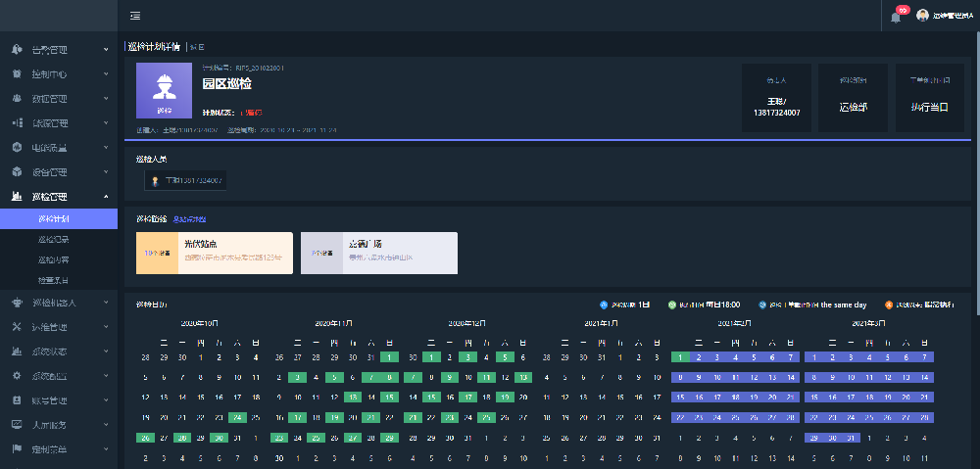Viewport: 980px width, 469px height.
Task: Open the 检查项目 submenu item
Action: point(54,281)
